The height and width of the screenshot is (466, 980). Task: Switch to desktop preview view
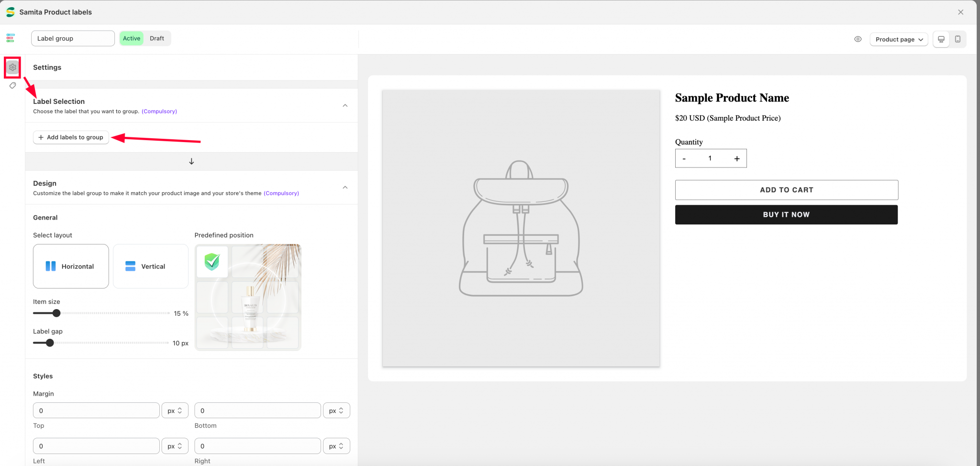point(941,39)
